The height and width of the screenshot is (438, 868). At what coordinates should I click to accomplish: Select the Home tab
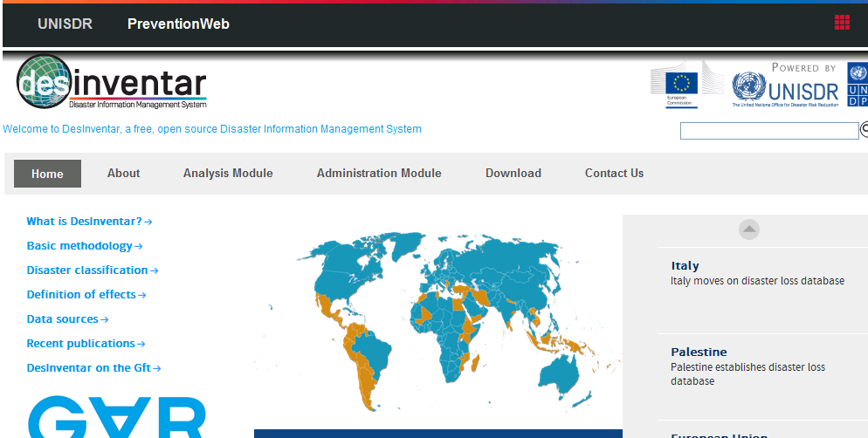48,174
